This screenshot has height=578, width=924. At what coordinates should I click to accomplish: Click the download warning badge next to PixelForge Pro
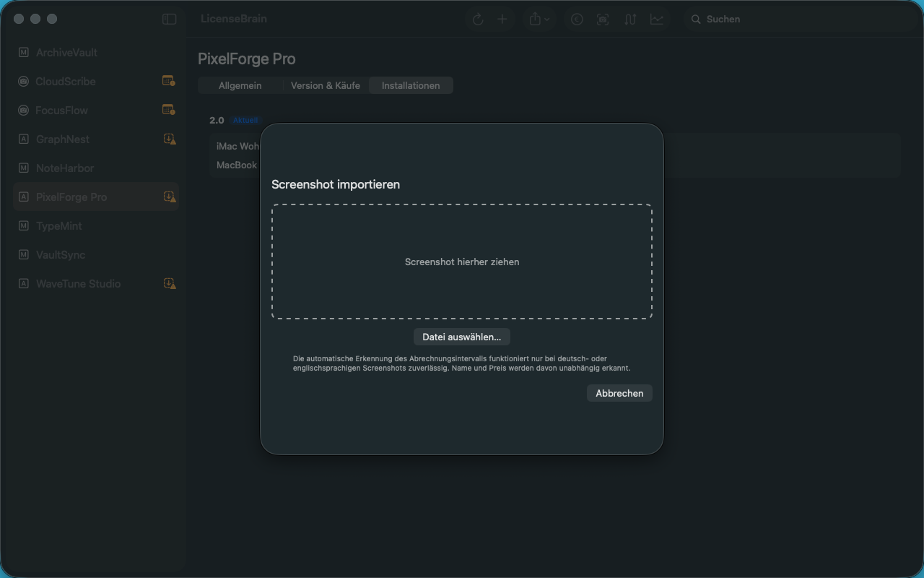[x=169, y=197]
